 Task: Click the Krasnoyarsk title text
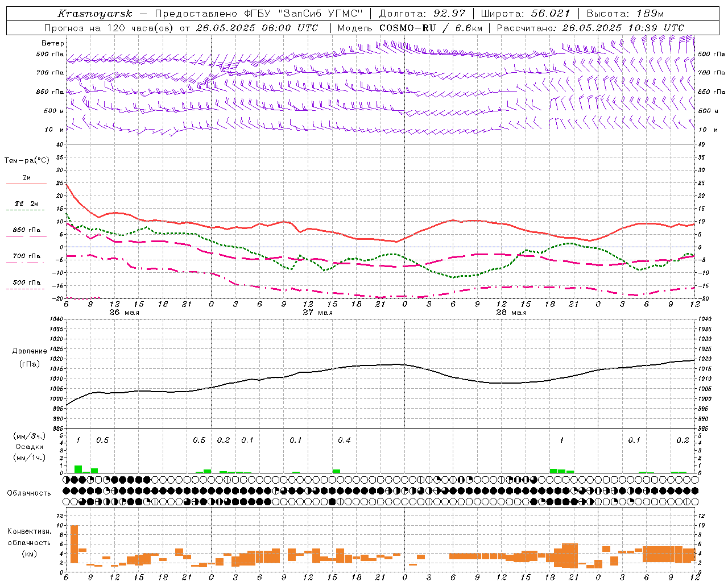[95, 14]
